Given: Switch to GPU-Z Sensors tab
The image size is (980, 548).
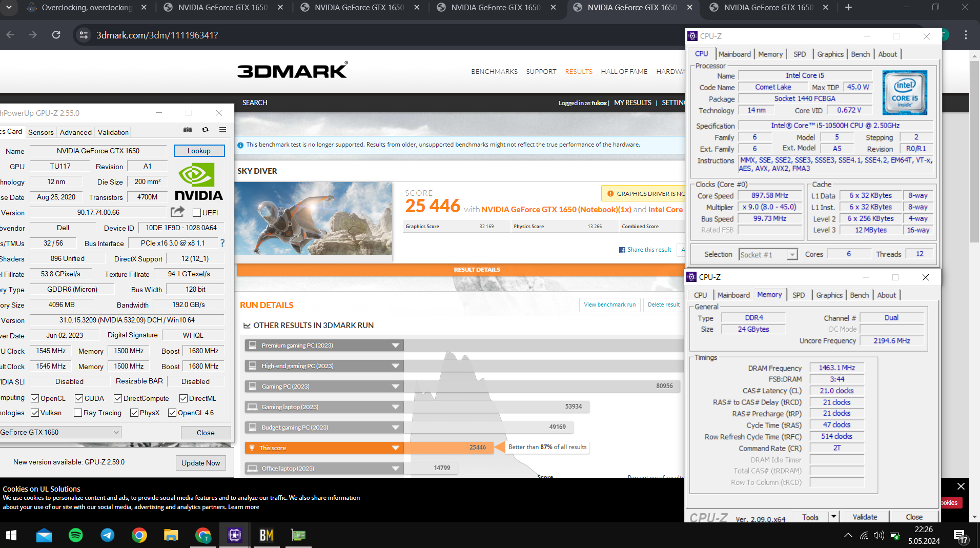Looking at the screenshot, I should coord(41,132).
